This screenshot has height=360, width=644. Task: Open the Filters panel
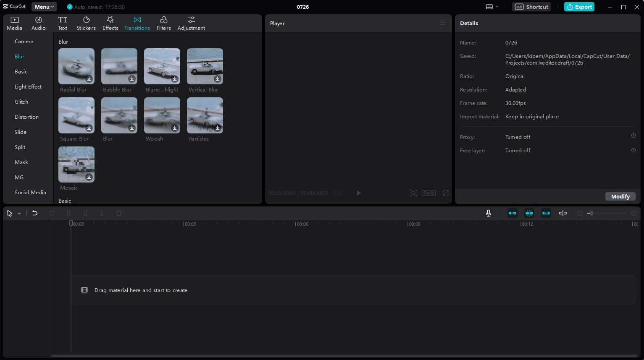[x=163, y=23]
